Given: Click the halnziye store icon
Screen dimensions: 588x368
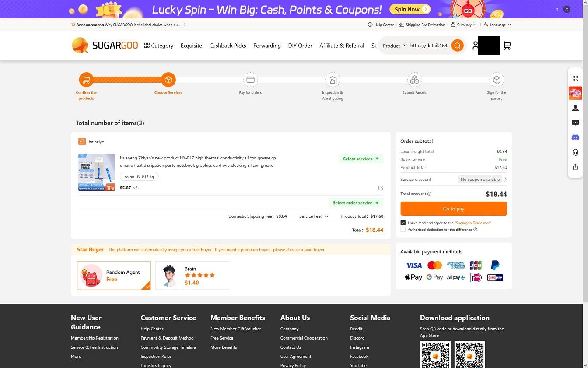Looking at the screenshot, I should pyautogui.click(x=82, y=142).
